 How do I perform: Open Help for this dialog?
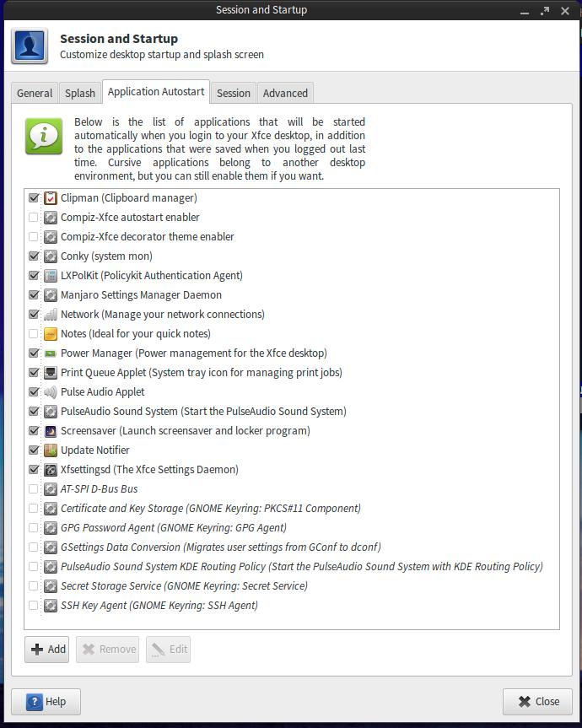point(46,702)
